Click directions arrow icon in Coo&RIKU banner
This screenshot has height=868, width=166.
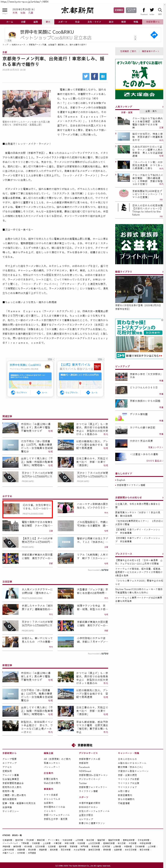(x=154, y=35)
